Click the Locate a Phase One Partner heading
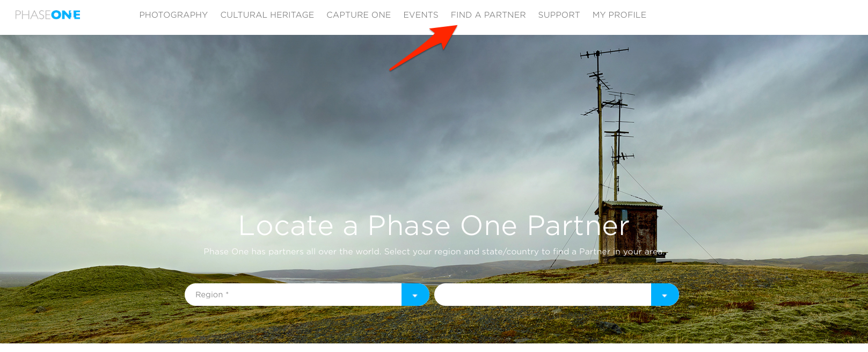868x352 pixels. [x=434, y=225]
